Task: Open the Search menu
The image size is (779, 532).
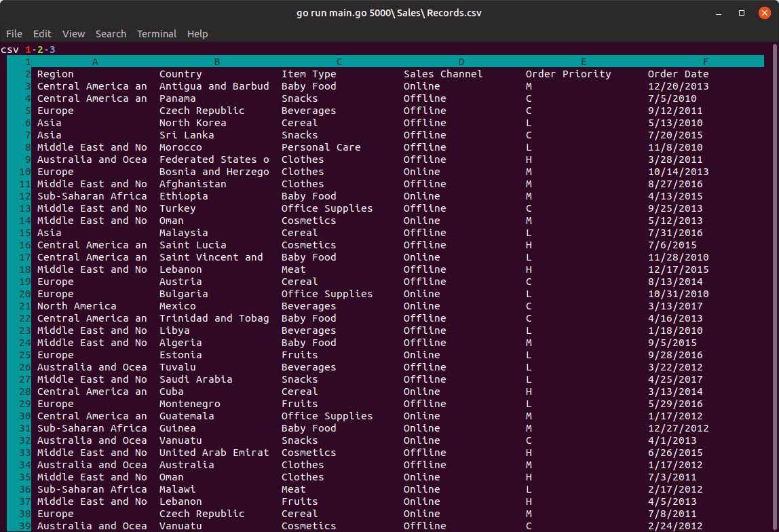Action: (111, 34)
